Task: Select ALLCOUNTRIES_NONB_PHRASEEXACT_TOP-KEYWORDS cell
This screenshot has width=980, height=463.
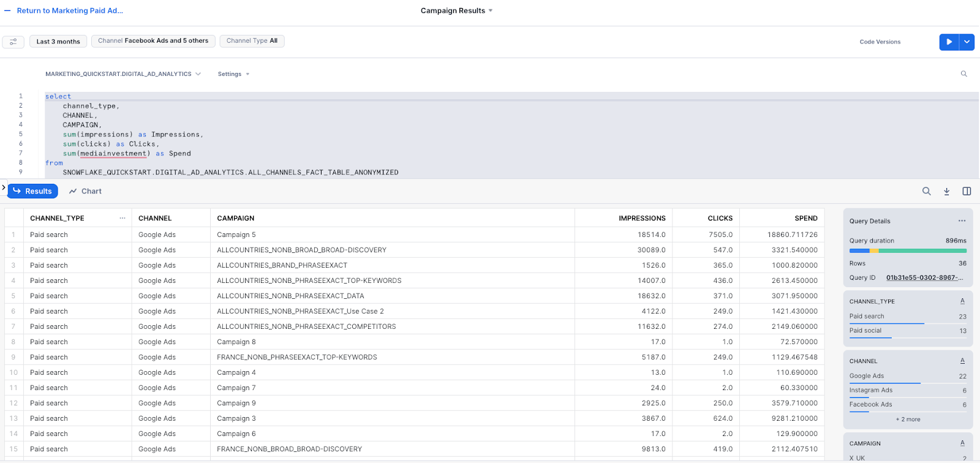Action: [x=392, y=280]
